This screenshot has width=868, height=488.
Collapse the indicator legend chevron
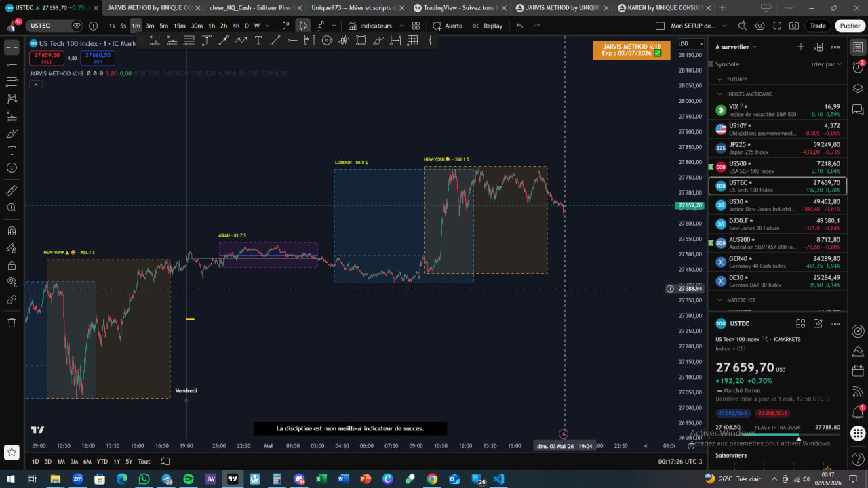pyautogui.click(x=36, y=85)
